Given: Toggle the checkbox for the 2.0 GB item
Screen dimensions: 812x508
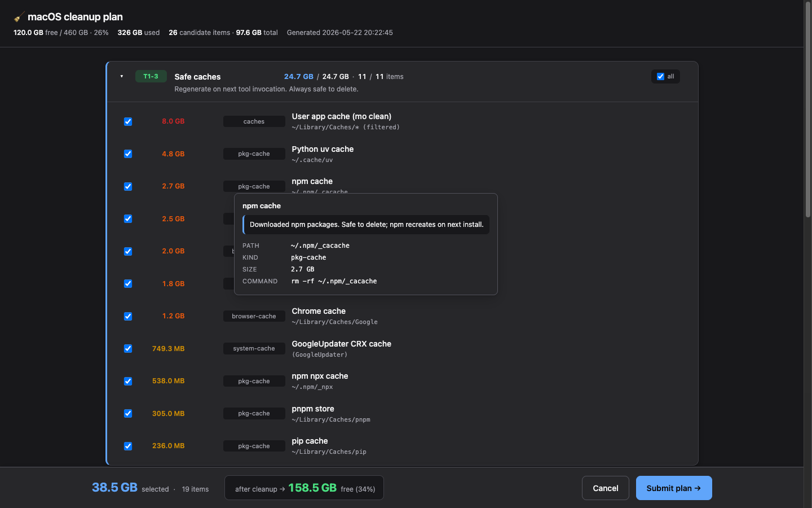Looking at the screenshot, I should (x=128, y=251).
